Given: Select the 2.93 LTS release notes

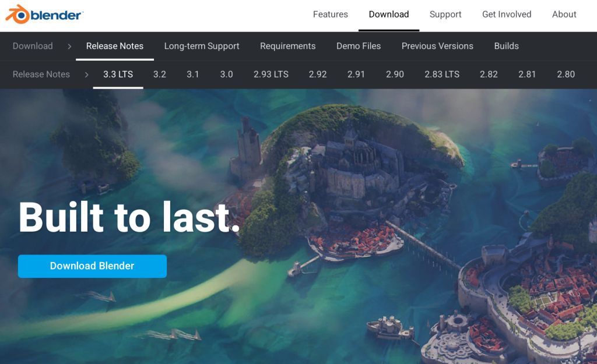Looking at the screenshot, I should (x=271, y=74).
